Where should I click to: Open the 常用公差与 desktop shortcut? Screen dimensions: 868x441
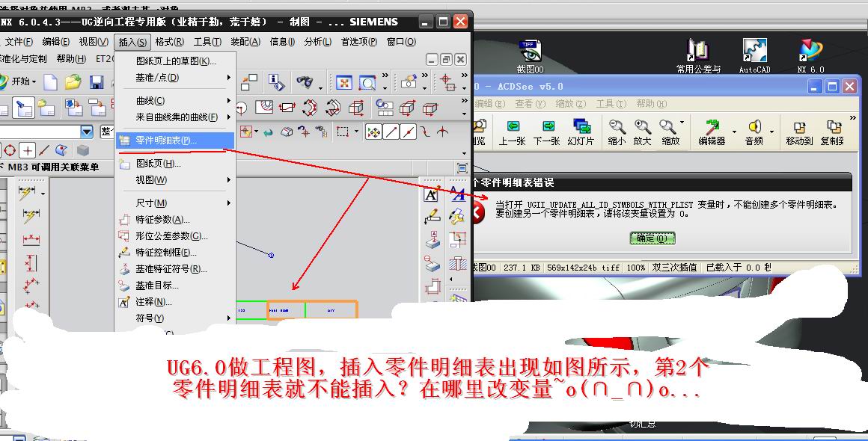699,56
